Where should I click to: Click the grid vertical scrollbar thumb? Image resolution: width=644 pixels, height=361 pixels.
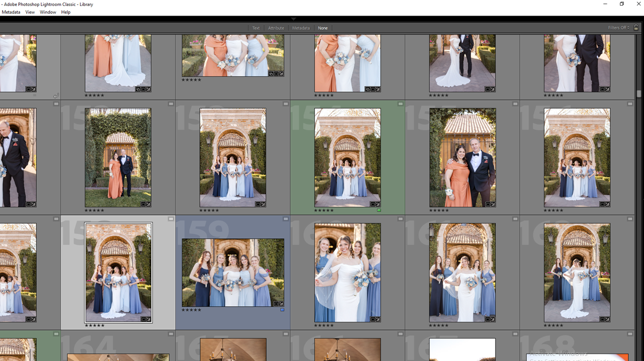639,94
